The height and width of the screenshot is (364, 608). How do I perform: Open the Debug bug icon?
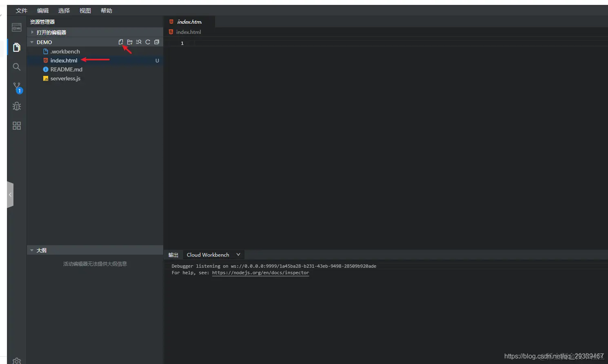[x=17, y=106]
